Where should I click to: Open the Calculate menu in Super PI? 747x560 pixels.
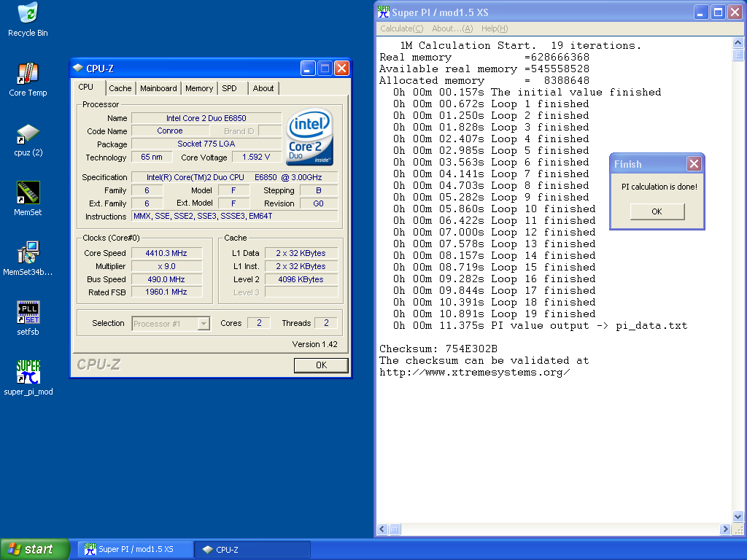[x=402, y=28]
